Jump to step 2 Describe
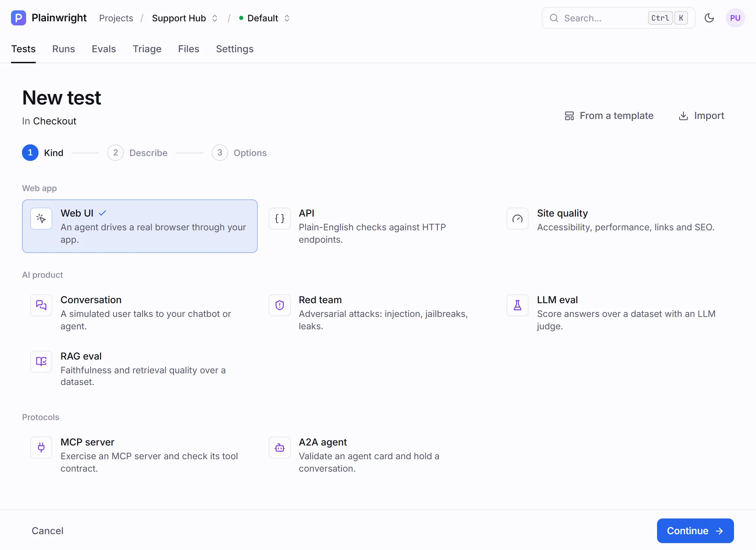 [x=137, y=153]
